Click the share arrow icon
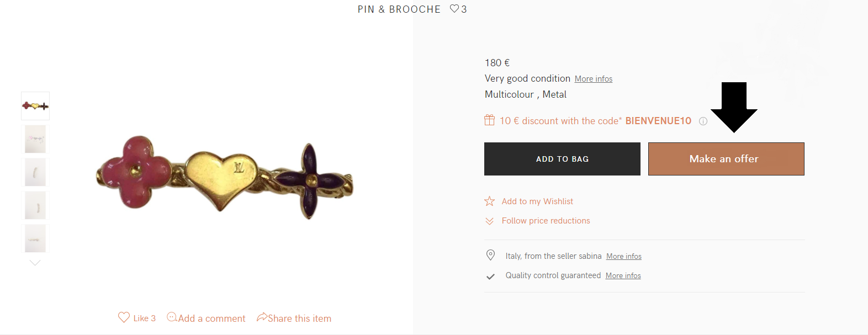The image size is (868, 335). point(262,317)
